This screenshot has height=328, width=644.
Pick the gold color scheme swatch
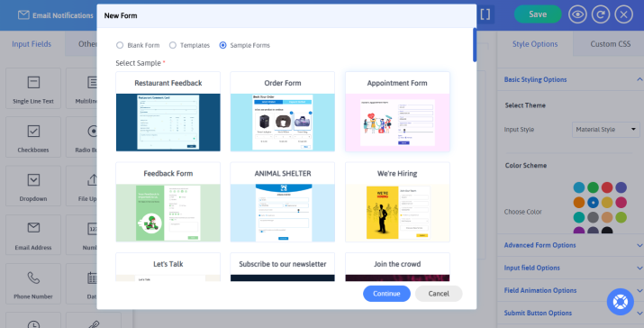click(x=607, y=202)
